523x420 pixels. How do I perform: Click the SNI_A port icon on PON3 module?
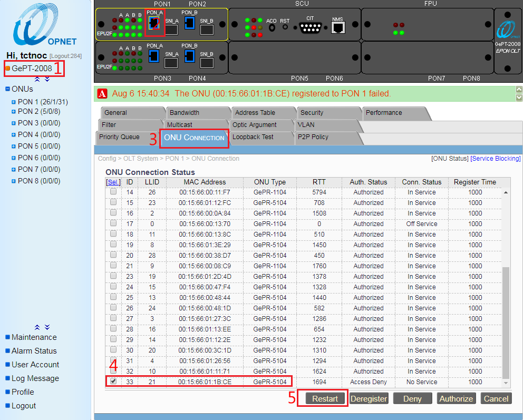point(171,62)
